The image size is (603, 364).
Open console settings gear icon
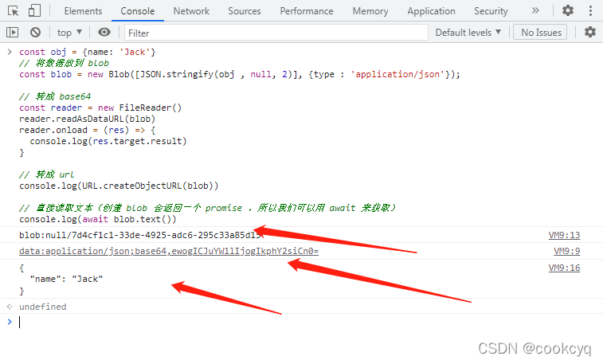click(x=590, y=33)
